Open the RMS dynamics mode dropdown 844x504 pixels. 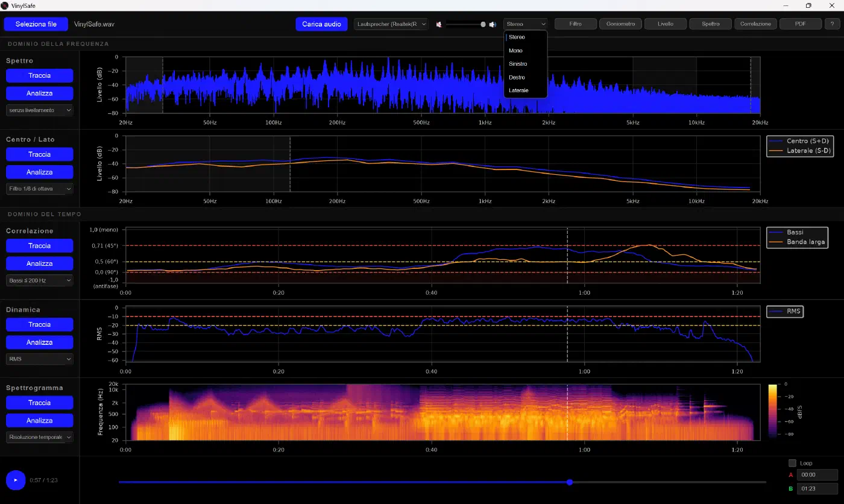(x=40, y=359)
